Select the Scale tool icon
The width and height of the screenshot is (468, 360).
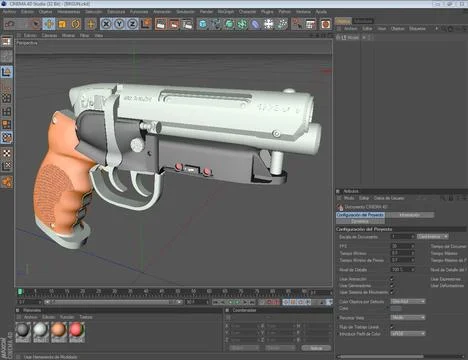tap(62, 24)
